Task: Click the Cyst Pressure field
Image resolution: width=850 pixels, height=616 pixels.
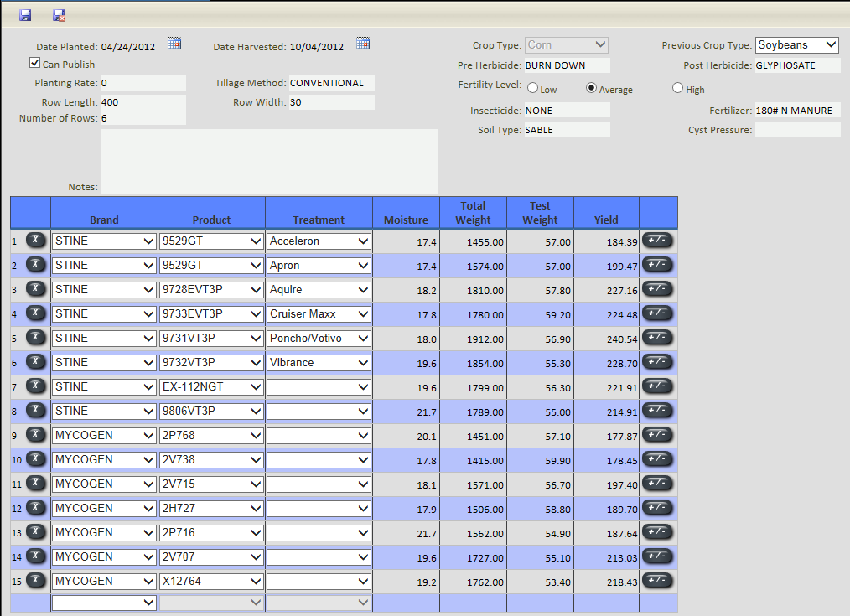Action: click(797, 130)
